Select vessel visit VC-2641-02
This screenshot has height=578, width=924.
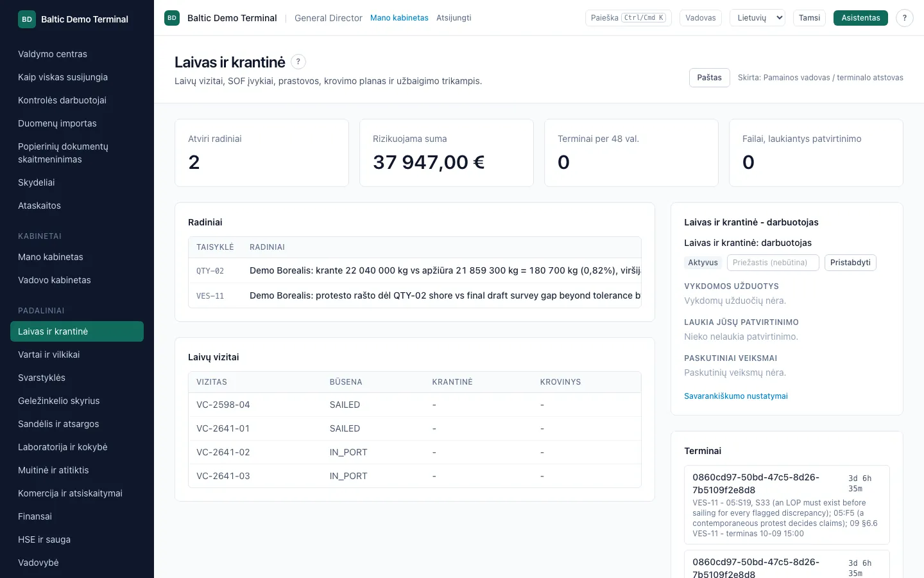coord(415,452)
